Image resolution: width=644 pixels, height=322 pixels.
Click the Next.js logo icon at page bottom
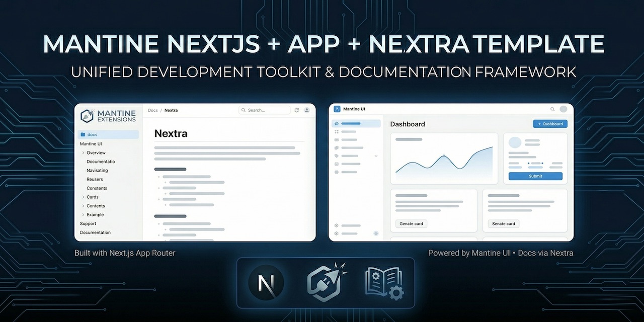click(265, 283)
